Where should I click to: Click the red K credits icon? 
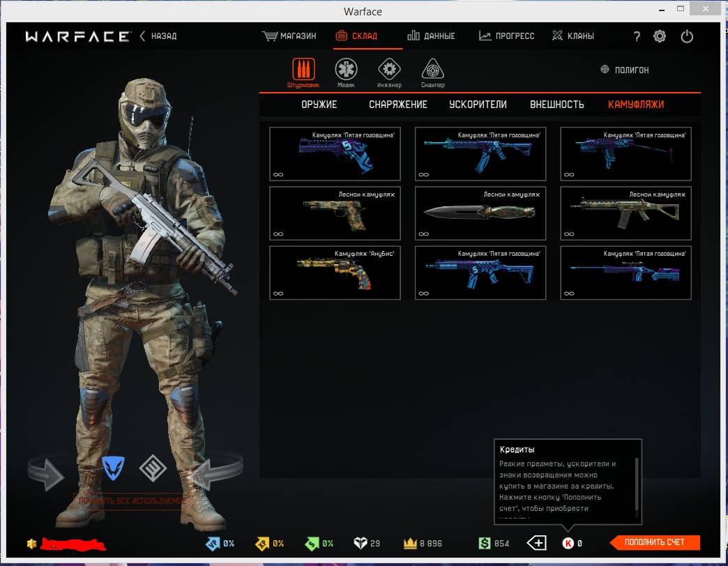568,543
